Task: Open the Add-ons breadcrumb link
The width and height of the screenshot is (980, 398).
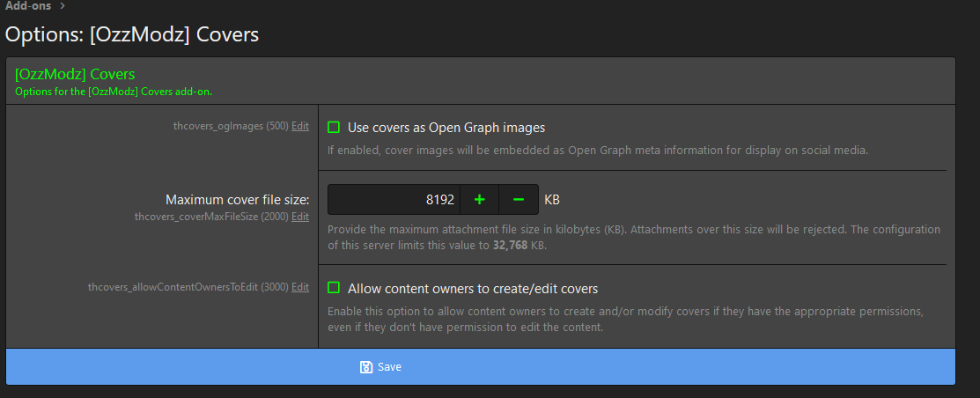Action: tap(28, 6)
